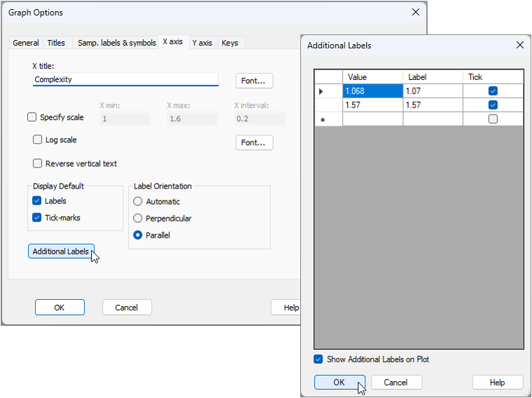
Task: Click Cancel in Graph Options dialog
Action: coord(127,307)
